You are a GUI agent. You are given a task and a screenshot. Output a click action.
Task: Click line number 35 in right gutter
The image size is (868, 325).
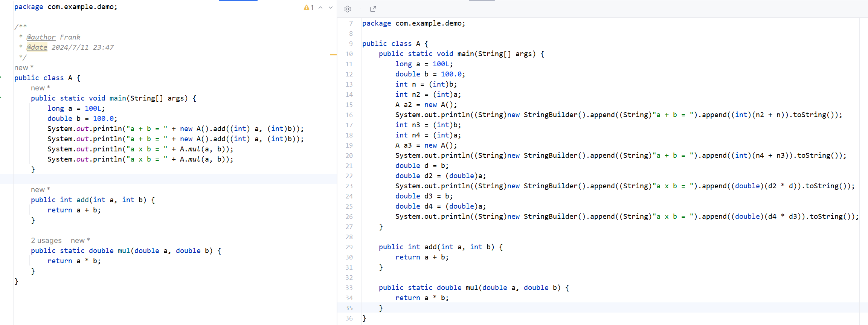(x=349, y=308)
